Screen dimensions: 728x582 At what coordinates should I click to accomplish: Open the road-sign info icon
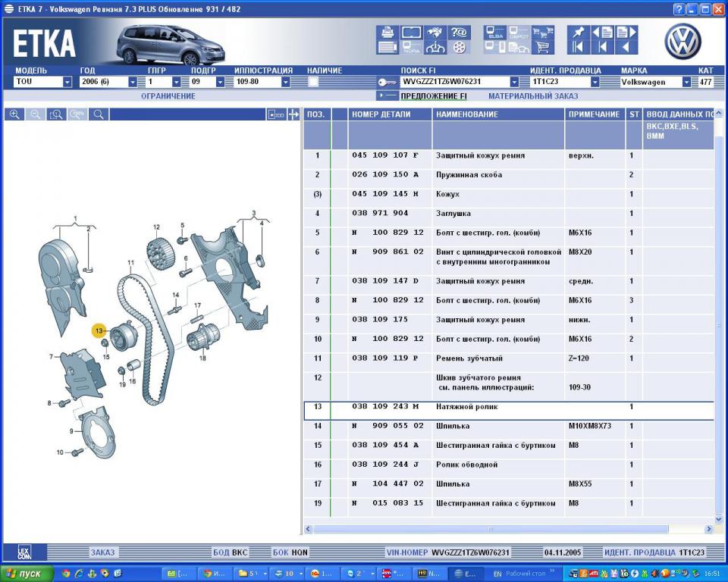435,47
